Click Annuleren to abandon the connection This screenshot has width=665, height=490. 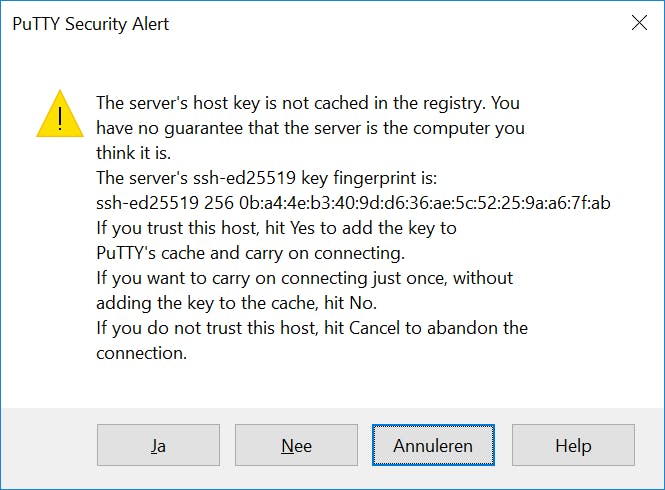point(433,446)
